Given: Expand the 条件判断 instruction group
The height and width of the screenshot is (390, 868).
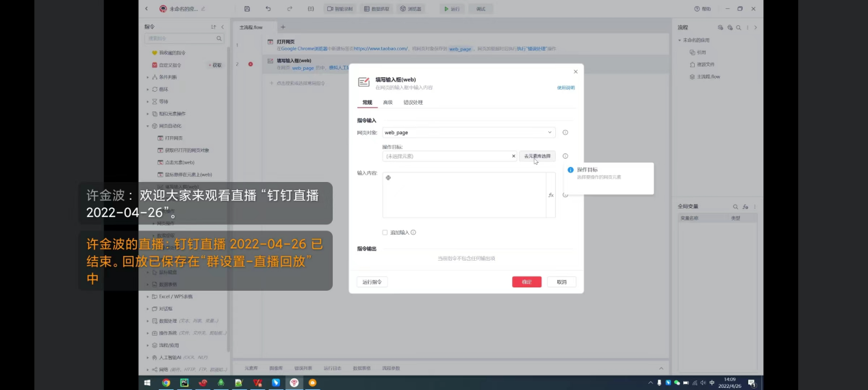Looking at the screenshot, I should coord(168,77).
